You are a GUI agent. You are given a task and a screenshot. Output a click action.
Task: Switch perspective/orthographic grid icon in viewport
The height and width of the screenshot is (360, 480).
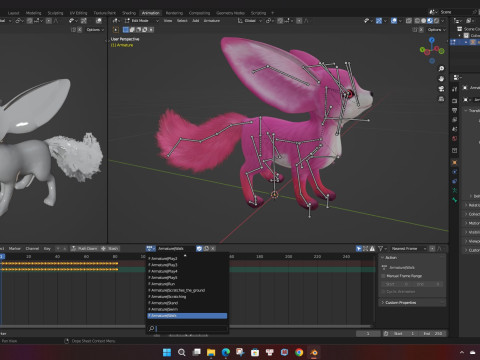pos(441,99)
